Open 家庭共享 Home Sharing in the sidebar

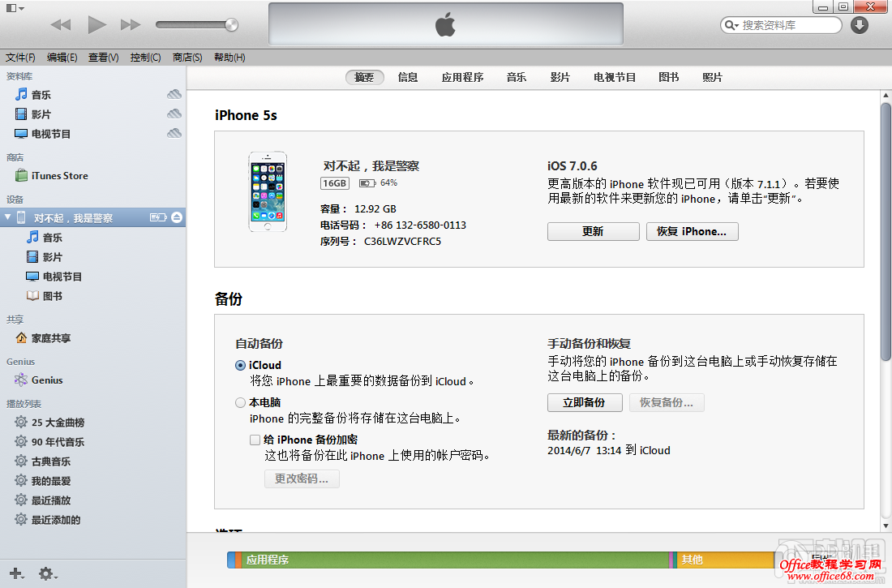[50, 338]
